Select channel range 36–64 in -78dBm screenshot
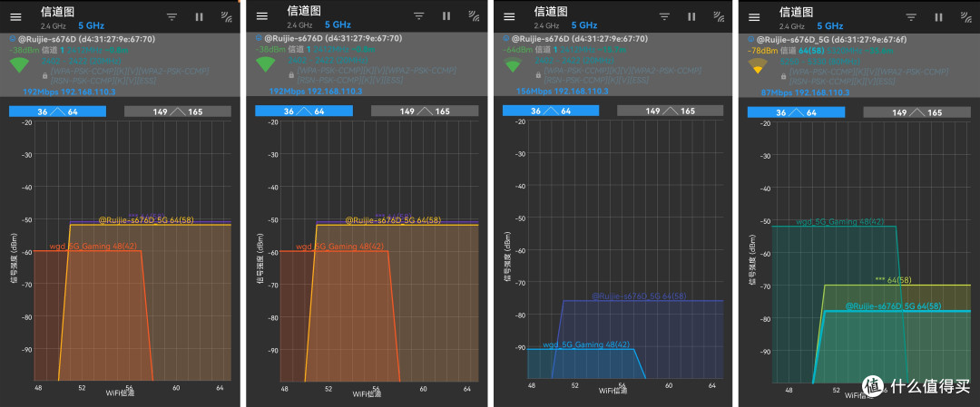The width and height of the screenshot is (980, 407). (x=797, y=112)
